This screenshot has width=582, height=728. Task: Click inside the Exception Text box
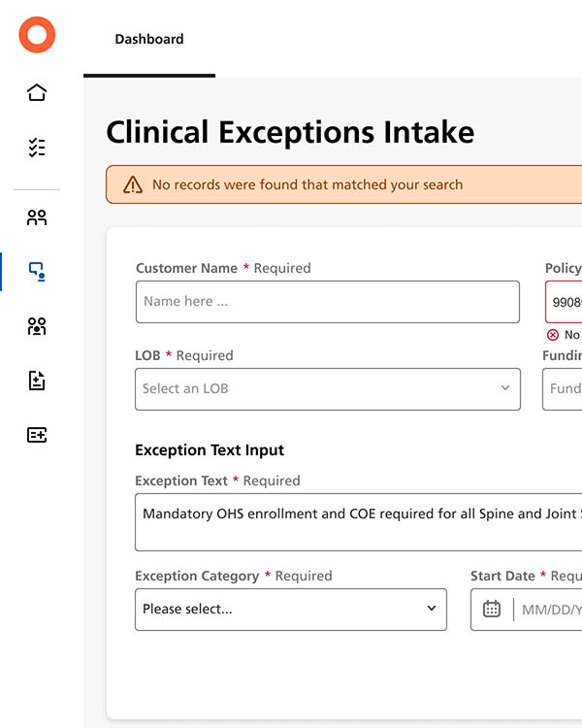(x=359, y=522)
